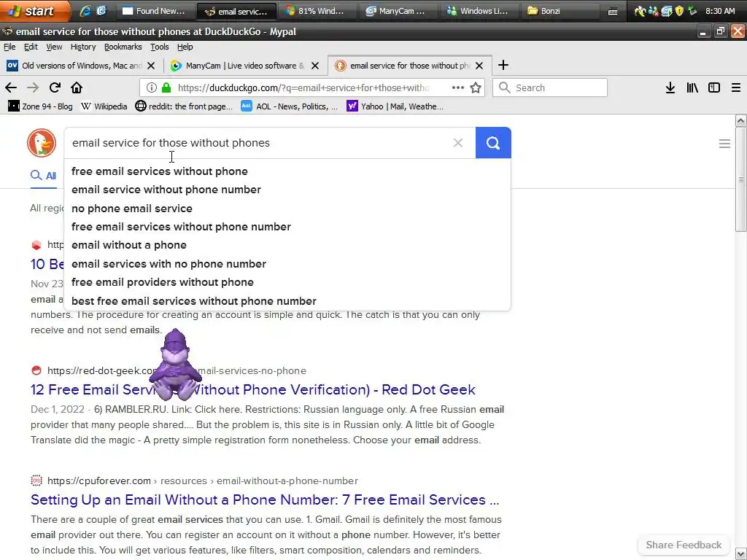The height and width of the screenshot is (560, 747).
Task: Click the Bonzi purple gorilla character
Action: click(x=176, y=365)
